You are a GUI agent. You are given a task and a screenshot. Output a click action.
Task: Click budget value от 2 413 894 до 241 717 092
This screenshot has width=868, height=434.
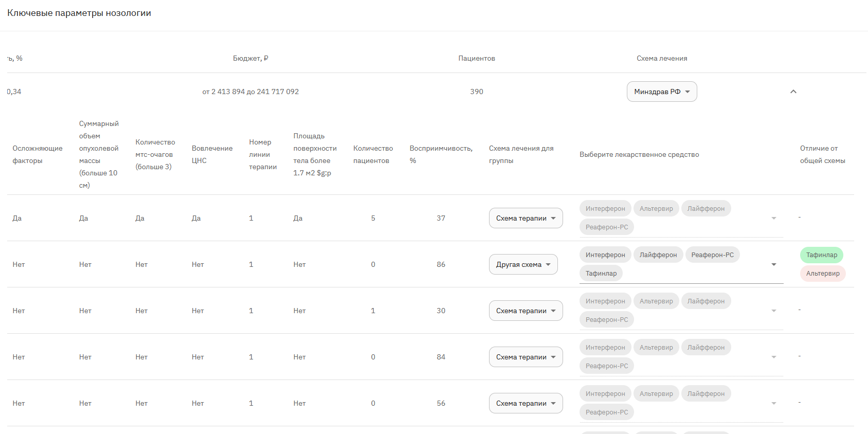click(x=250, y=92)
